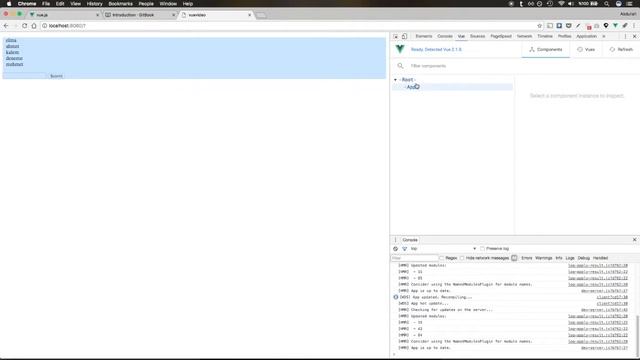Image resolution: width=640 pixels, height=360 pixels.
Task: Bookmark this page with the star icon
Action: point(539,26)
